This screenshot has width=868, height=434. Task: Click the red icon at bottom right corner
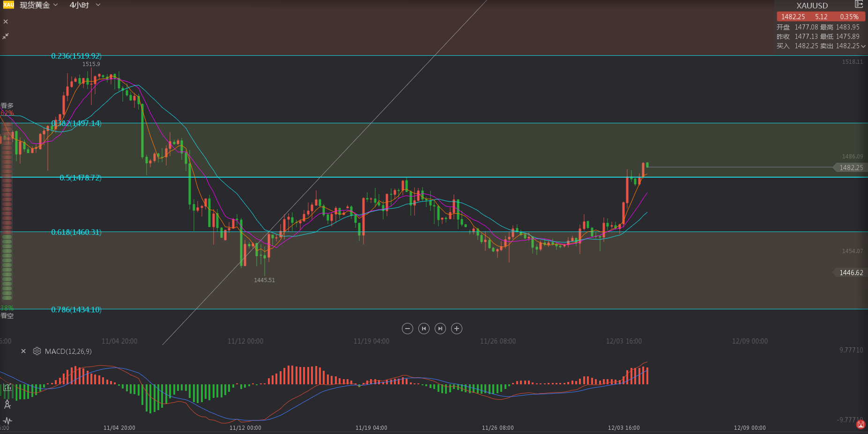coord(861,425)
